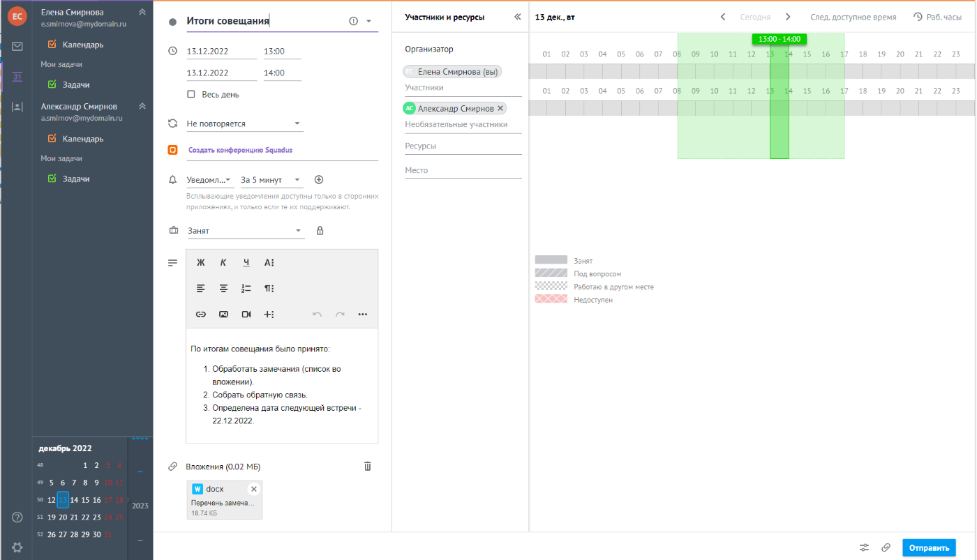Apply bold formatting with Ж
This screenshot has height=560, width=977.
point(201,263)
